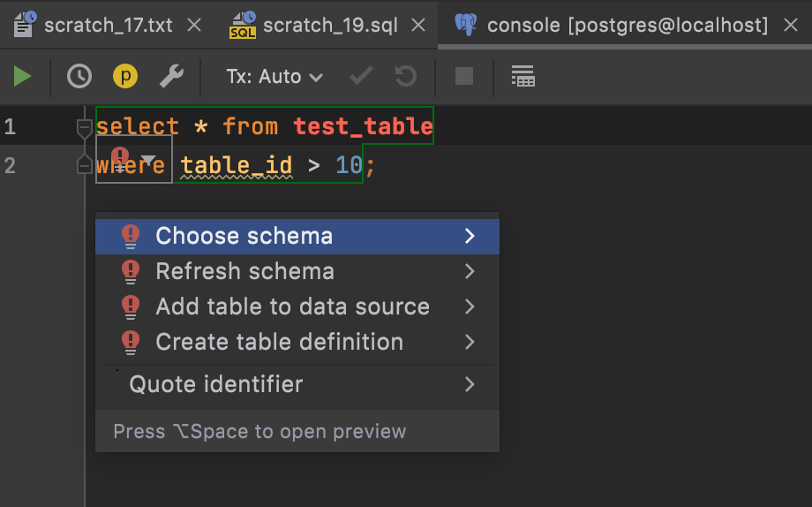
Task: Click the scratch_17.txt file icon
Action: click(x=25, y=25)
